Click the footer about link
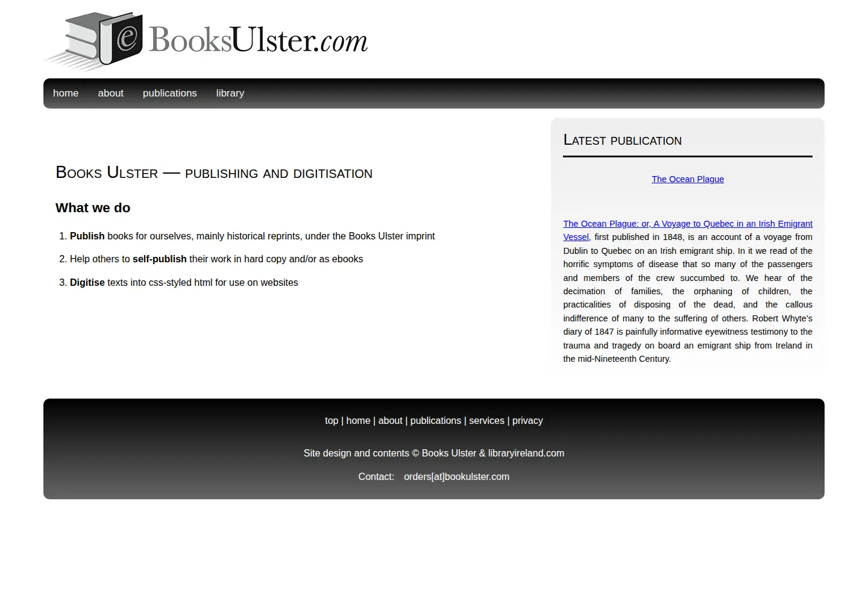This screenshot has width=868, height=603. point(390,421)
